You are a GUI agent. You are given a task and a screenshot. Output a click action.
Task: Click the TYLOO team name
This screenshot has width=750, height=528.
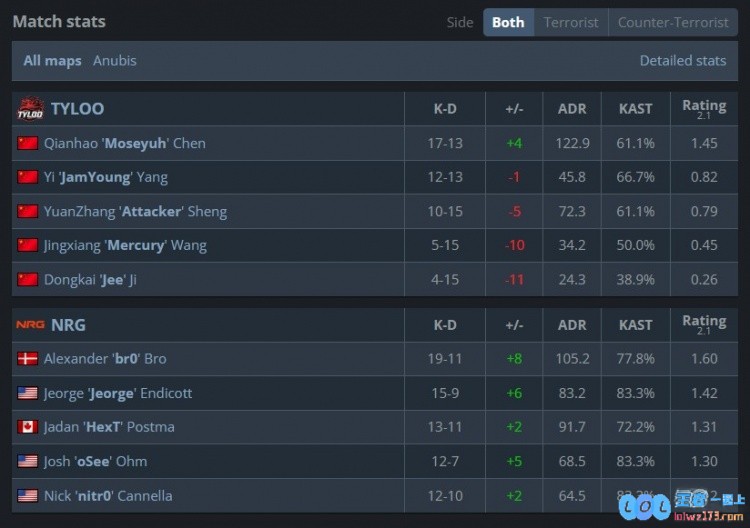coord(77,109)
